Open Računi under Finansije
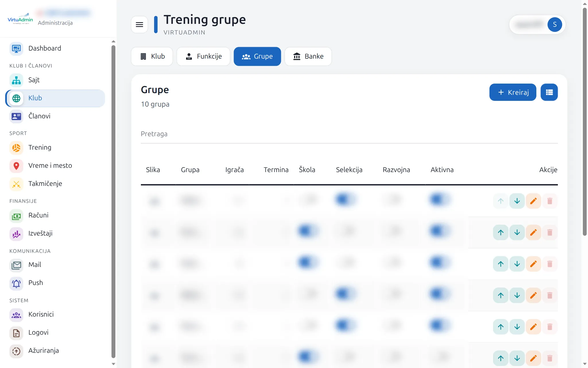This screenshot has width=588, height=368. pos(55,215)
